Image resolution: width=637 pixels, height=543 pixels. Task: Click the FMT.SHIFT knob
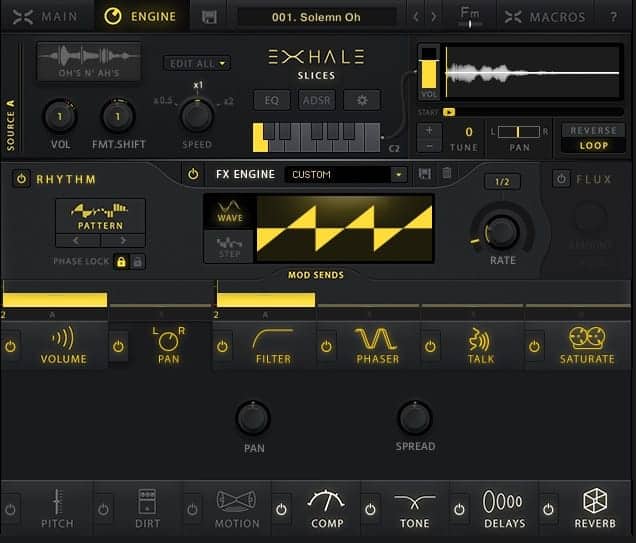pos(118,117)
